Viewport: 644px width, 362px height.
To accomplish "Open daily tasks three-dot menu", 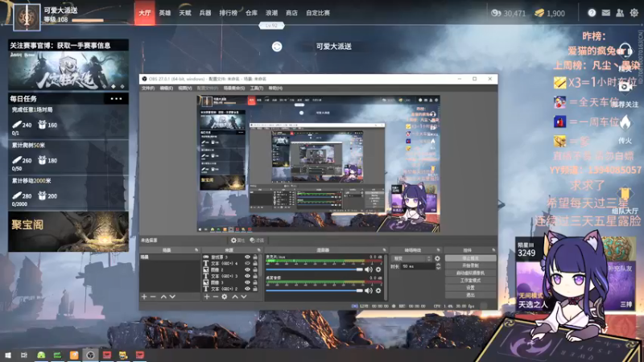I will pyautogui.click(x=116, y=98).
